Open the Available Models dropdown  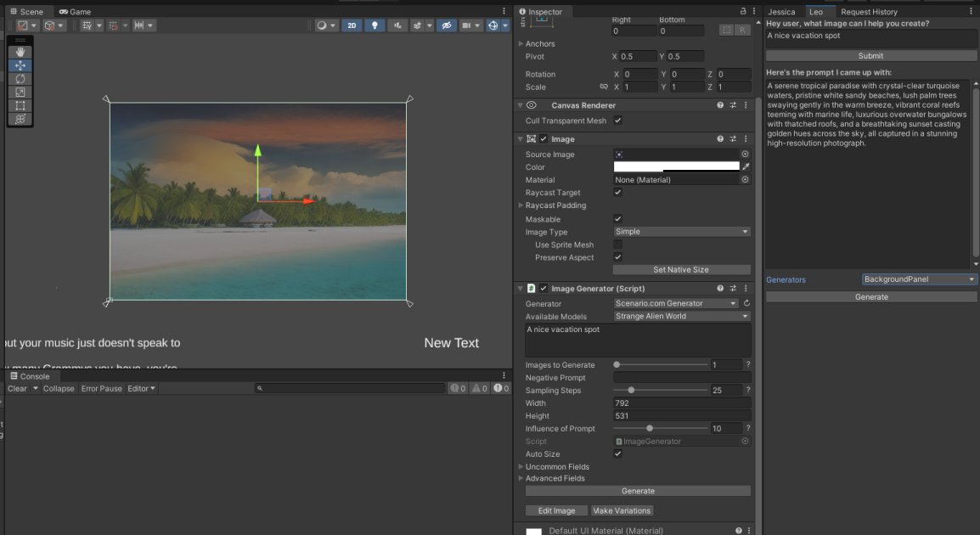[x=681, y=316]
